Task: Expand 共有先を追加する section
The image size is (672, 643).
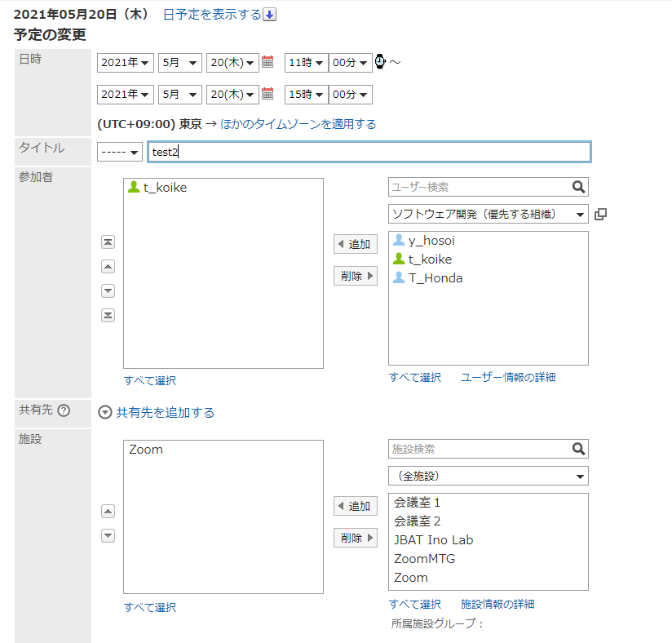Action: [104, 413]
